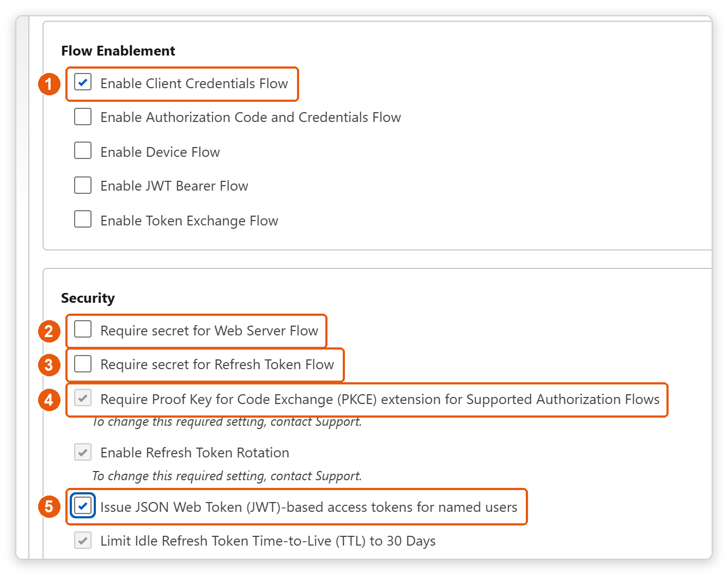Click the Enable Device Flow label text
Image resolution: width=728 pixels, height=575 pixels.
[160, 152]
